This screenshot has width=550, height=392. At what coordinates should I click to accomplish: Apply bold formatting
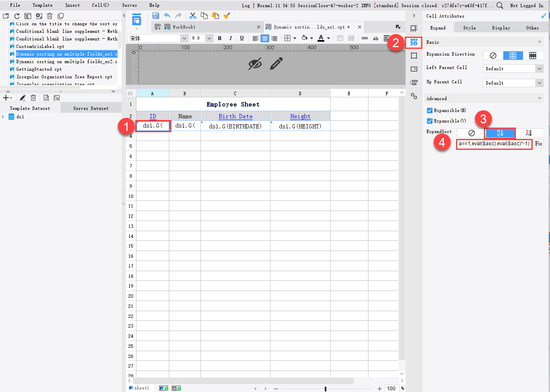click(x=219, y=38)
